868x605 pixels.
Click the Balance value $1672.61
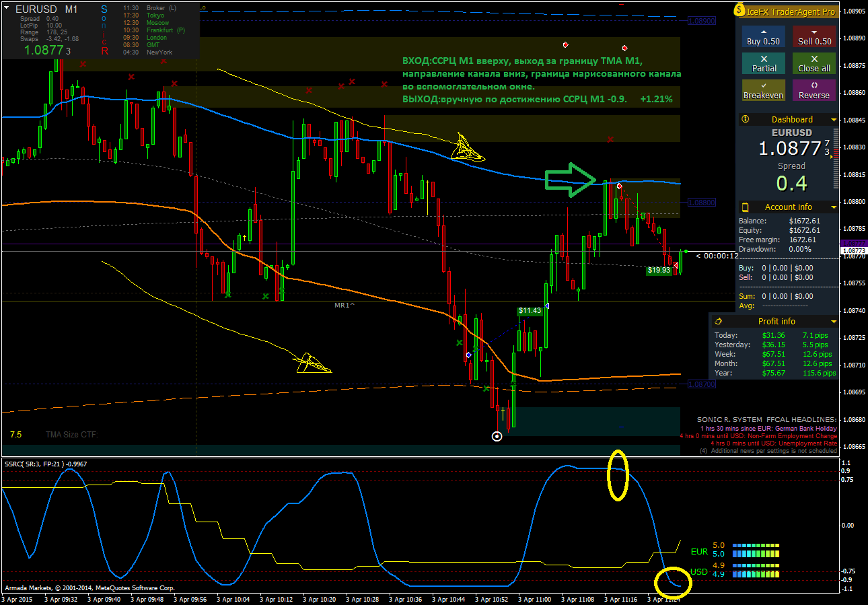click(x=804, y=221)
